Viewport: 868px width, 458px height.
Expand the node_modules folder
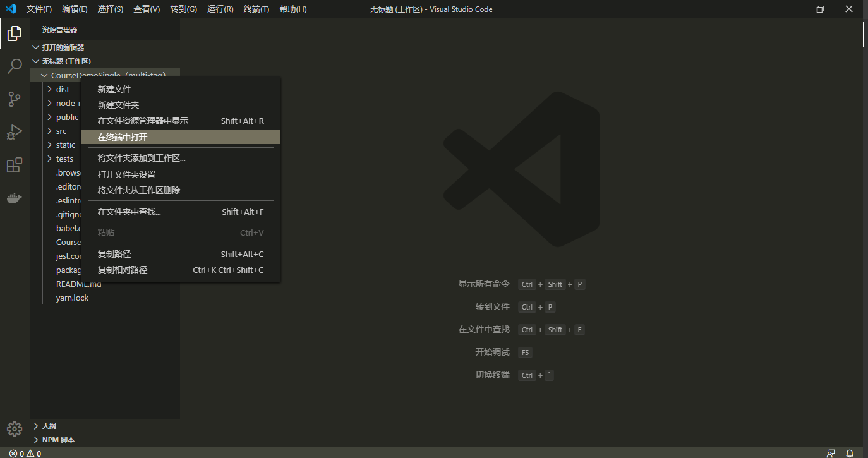50,103
